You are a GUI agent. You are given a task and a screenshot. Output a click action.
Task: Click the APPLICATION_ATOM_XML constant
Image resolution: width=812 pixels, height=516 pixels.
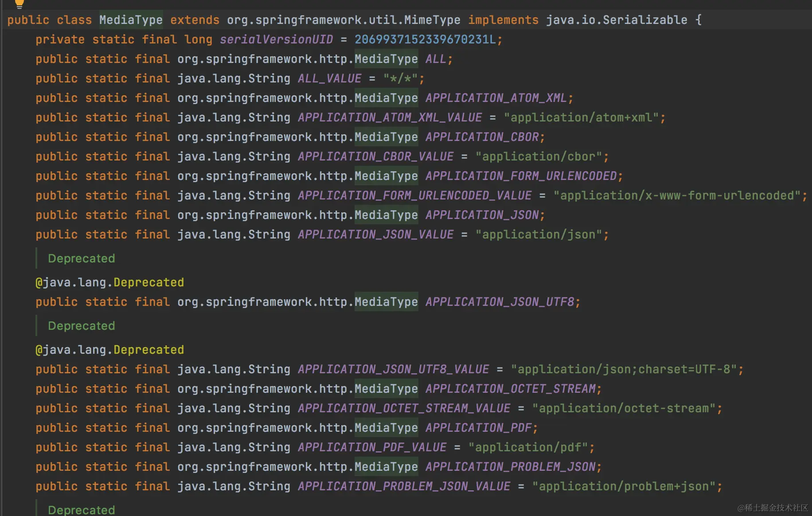click(496, 98)
